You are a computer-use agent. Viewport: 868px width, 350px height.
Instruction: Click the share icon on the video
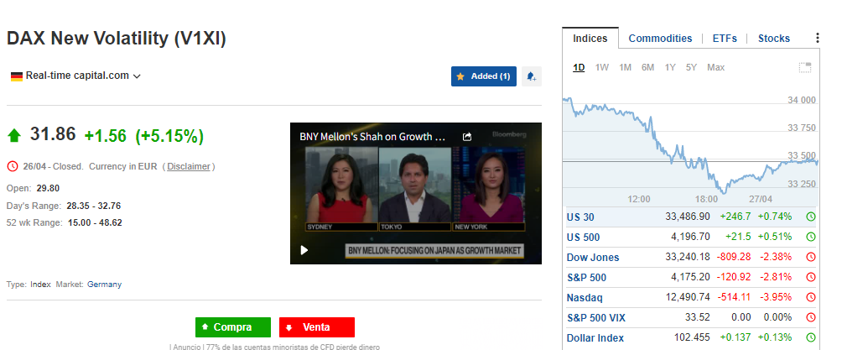(x=467, y=136)
